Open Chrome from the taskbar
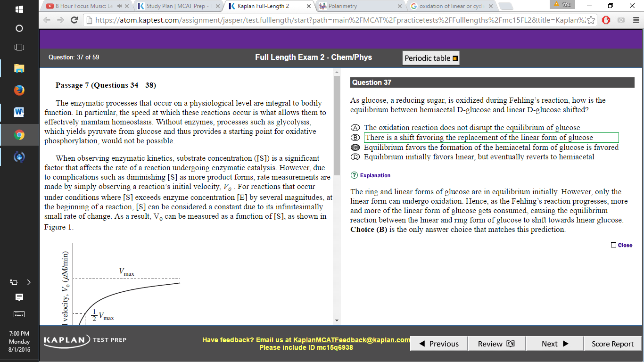 pos(19,135)
